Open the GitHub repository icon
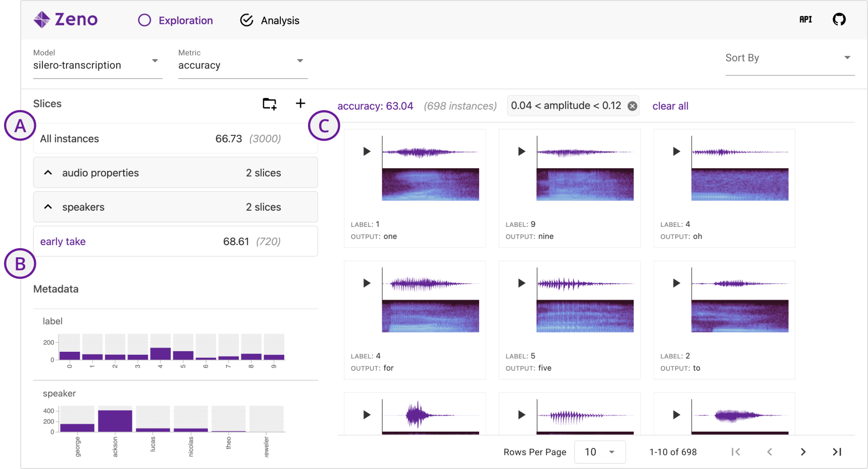The image size is (868, 469). pos(839,20)
